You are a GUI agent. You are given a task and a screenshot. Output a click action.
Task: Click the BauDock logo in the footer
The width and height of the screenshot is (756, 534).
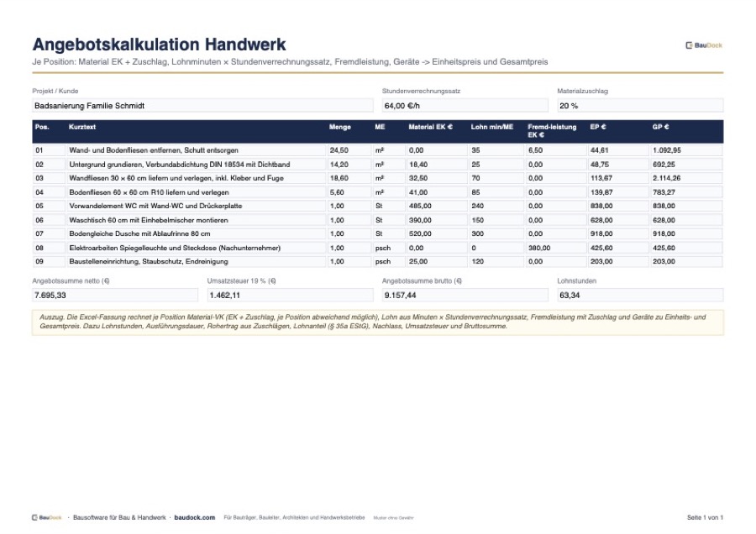coord(47,517)
